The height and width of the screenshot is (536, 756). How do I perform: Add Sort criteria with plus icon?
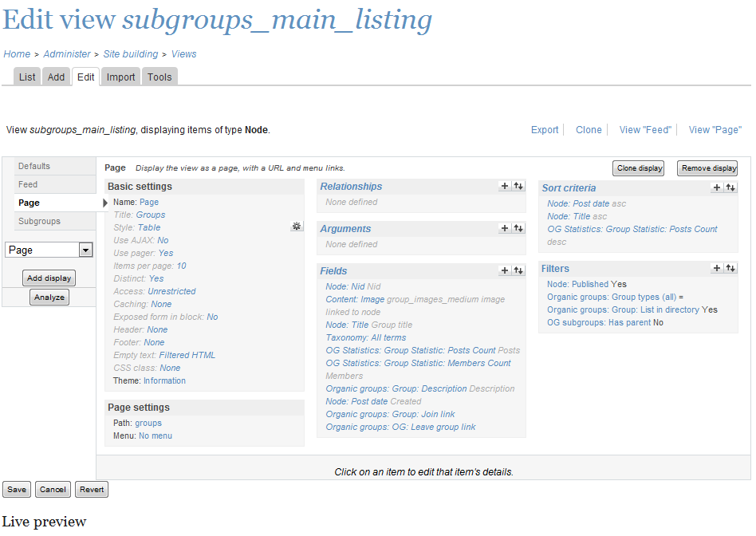click(x=716, y=187)
